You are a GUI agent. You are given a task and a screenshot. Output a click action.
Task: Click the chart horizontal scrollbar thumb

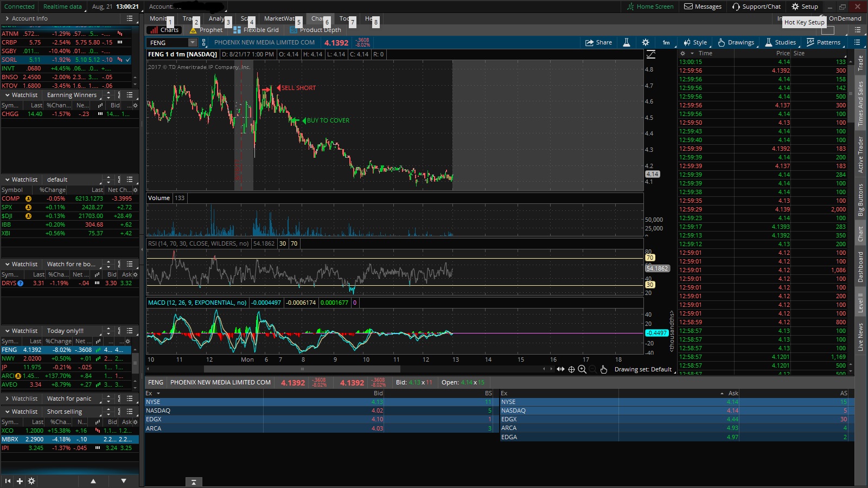point(302,369)
